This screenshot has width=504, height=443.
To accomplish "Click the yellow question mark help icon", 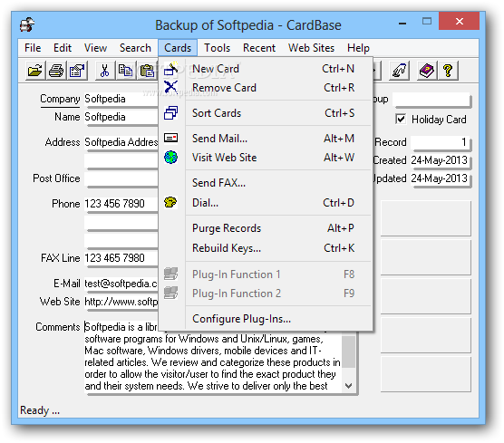I will point(448,71).
